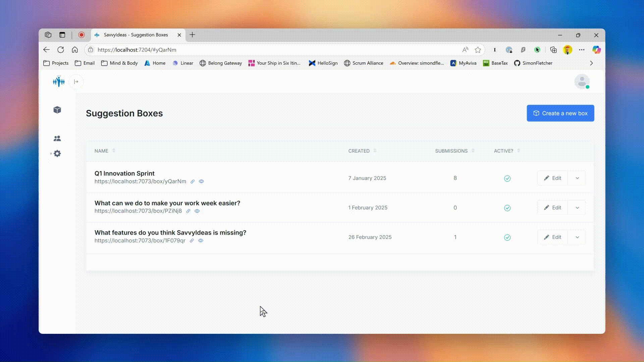Open the Scrum Alliance bookmark
Viewport: 644px width, 362px height.
(364, 63)
